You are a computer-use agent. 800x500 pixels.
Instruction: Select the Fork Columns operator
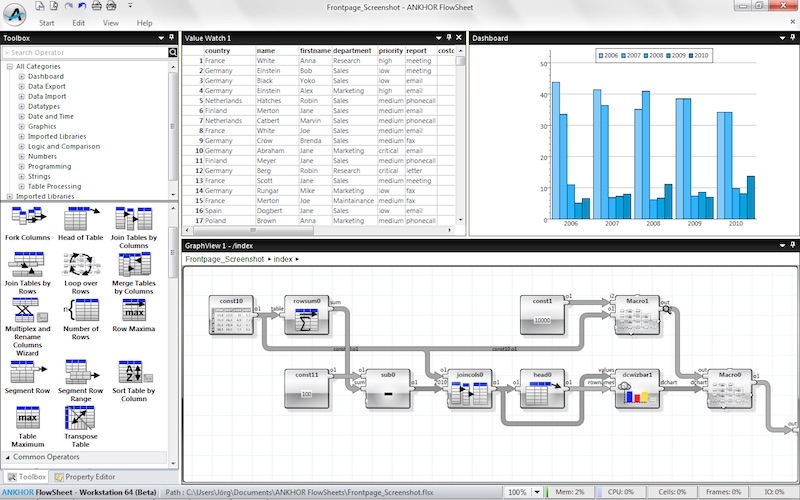(x=28, y=223)
